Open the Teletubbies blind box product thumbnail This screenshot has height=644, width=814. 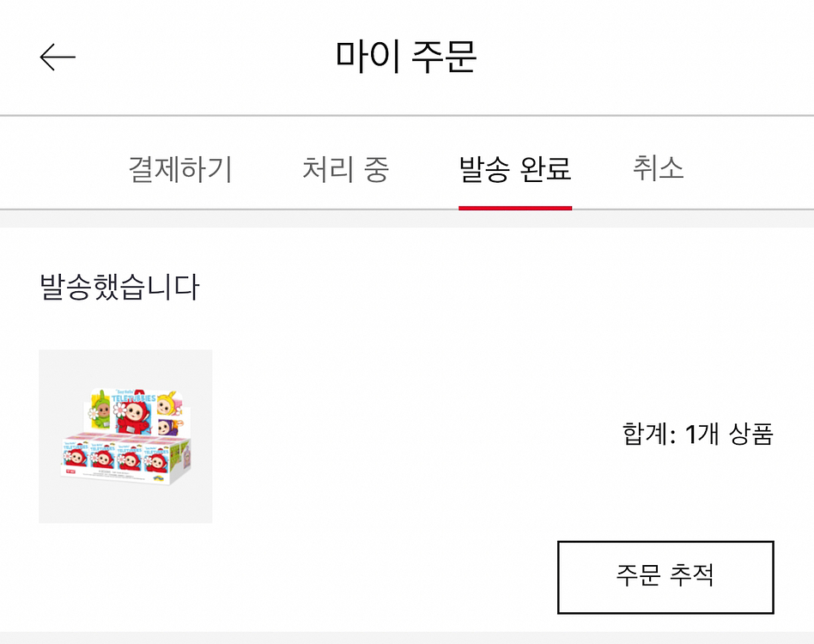[x=125, y=436]
